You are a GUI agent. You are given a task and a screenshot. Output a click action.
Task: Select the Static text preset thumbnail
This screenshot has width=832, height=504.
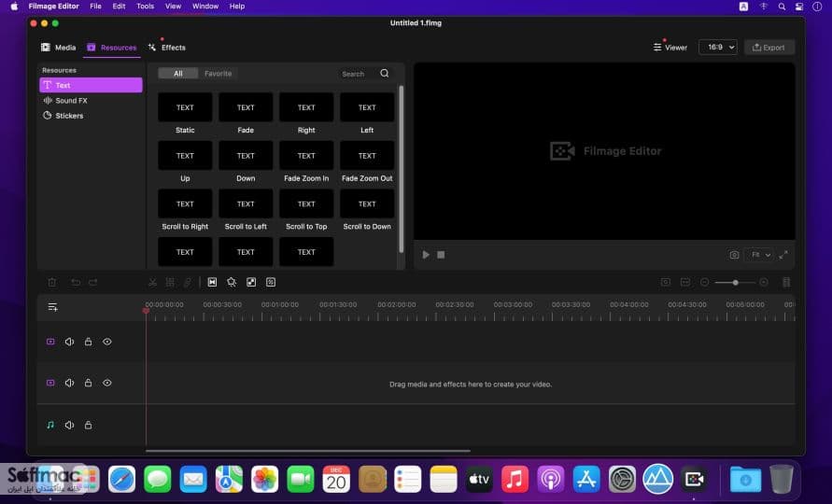coord(185,107)
